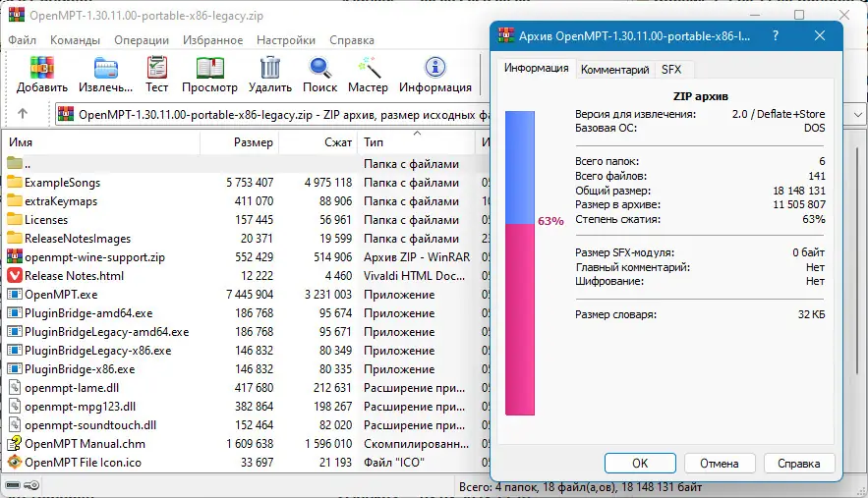Open the Файл menu
This screenshot has width=868, height=498.
(x=23, y=40)
